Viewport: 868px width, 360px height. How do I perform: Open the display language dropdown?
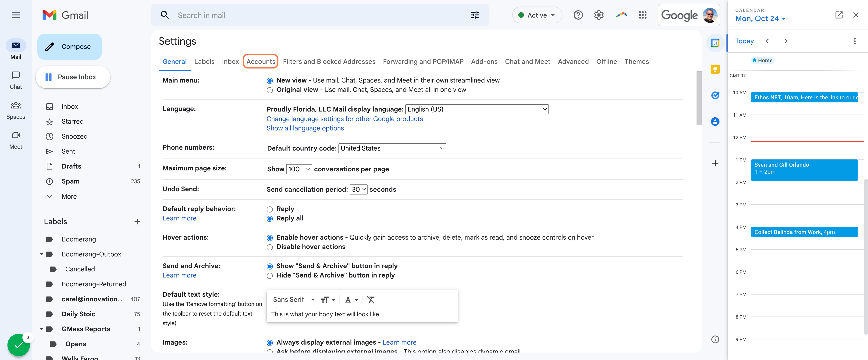(477, 109)
